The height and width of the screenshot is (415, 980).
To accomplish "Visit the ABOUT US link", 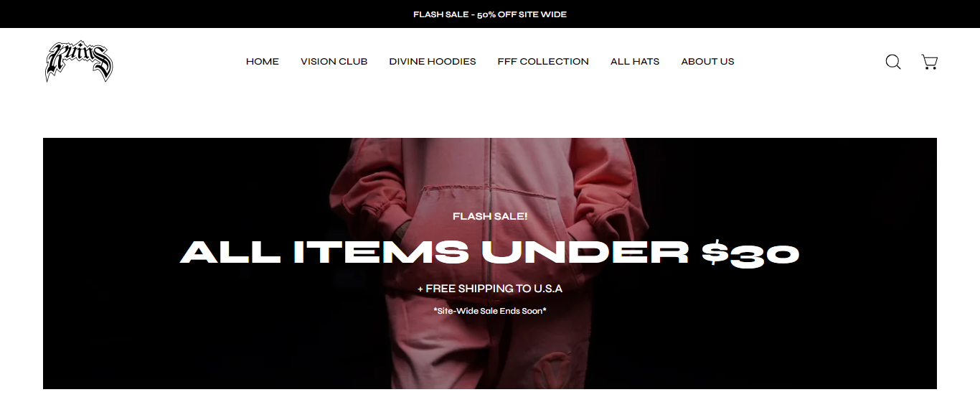I will point(707,62).
